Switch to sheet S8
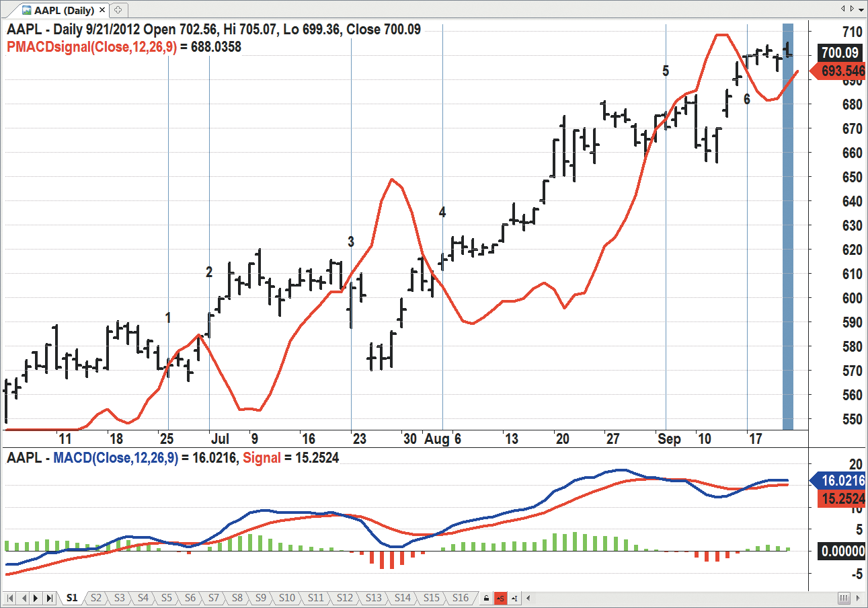This screenshot has height=608, width=868. point(237,597)
